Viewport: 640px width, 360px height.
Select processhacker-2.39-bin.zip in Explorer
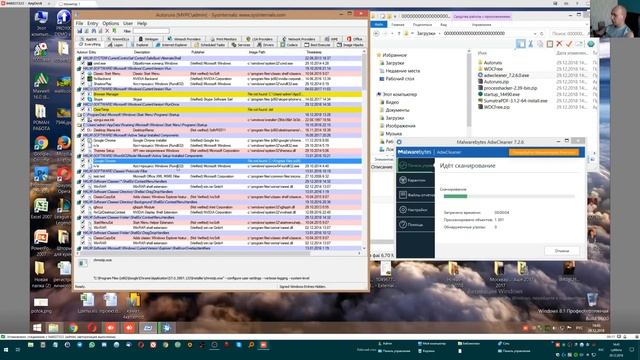point(510,88)
